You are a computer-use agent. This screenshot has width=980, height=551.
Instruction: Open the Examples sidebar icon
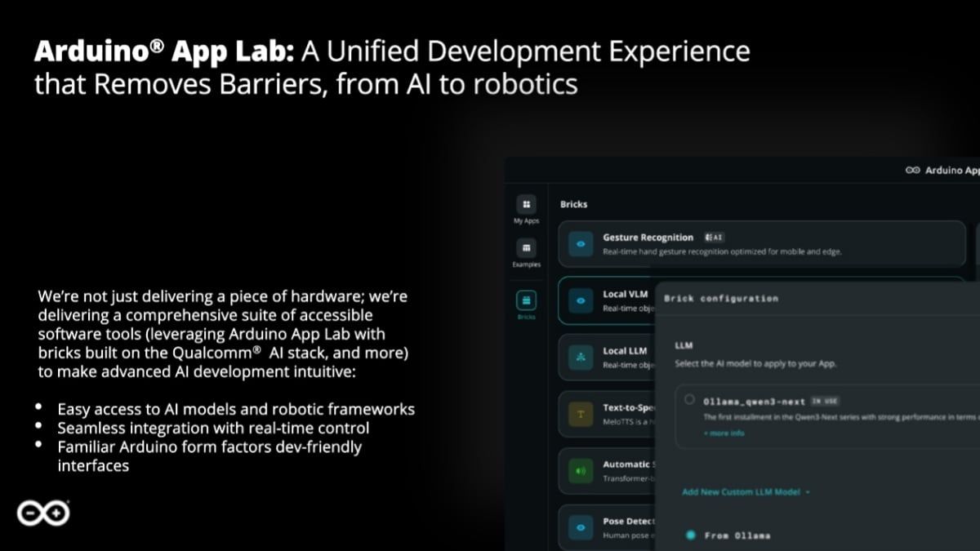(526, 247)
